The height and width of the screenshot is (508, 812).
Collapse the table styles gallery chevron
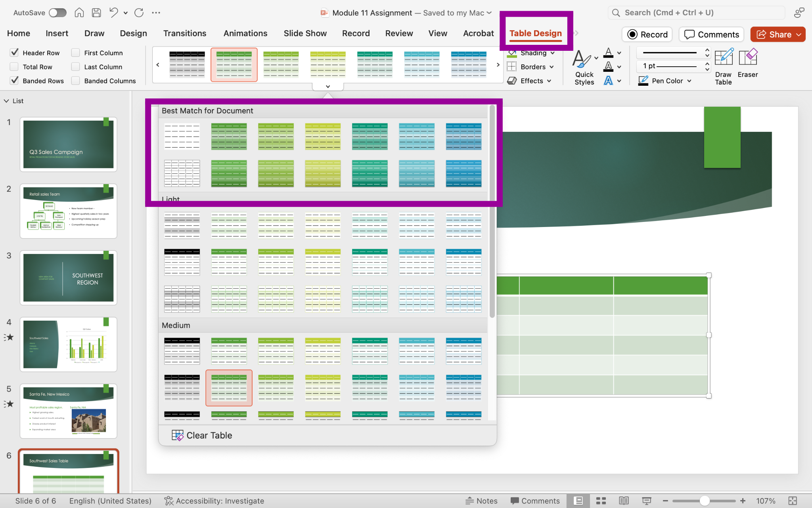pyautogui.click(x=328, y=87)
